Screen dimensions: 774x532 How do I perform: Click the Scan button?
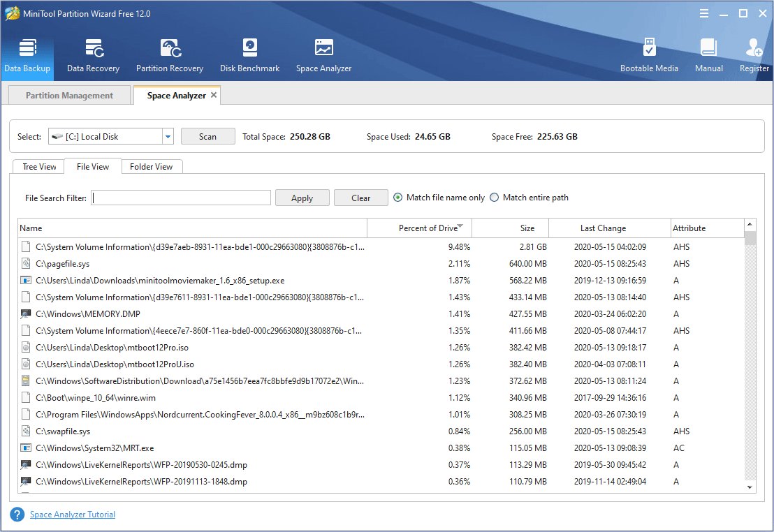click(207, 137)
